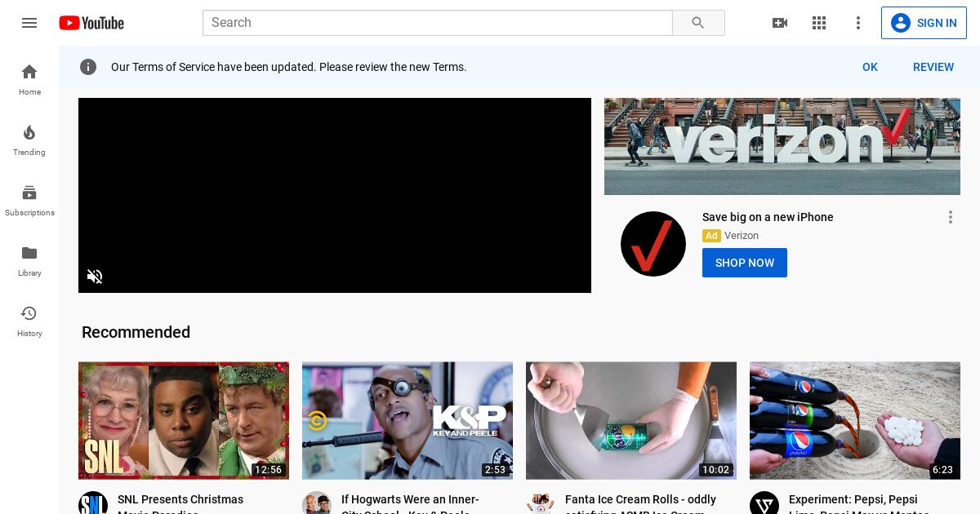Click the Verizon banner image
Screen dimensions: 980x514
(x=782, y=146)
